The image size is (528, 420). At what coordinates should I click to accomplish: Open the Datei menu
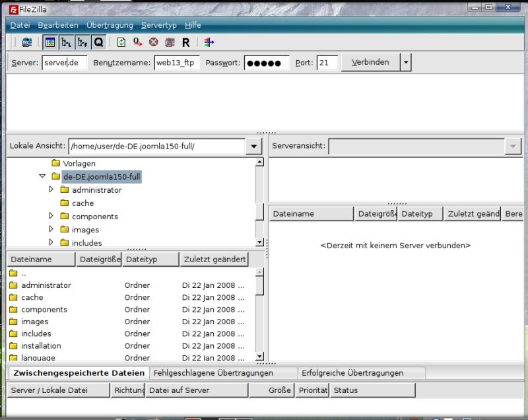click(20, 25)
